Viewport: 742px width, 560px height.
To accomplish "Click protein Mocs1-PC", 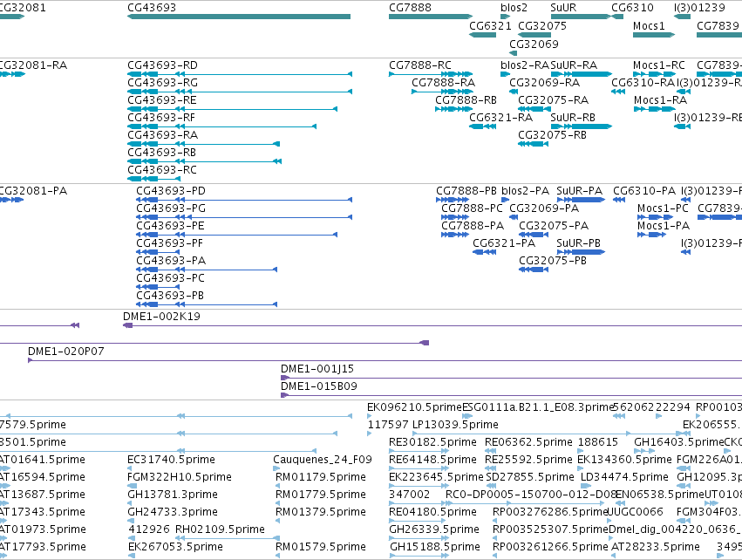I will pyautogui.click(x=663, y=208).
